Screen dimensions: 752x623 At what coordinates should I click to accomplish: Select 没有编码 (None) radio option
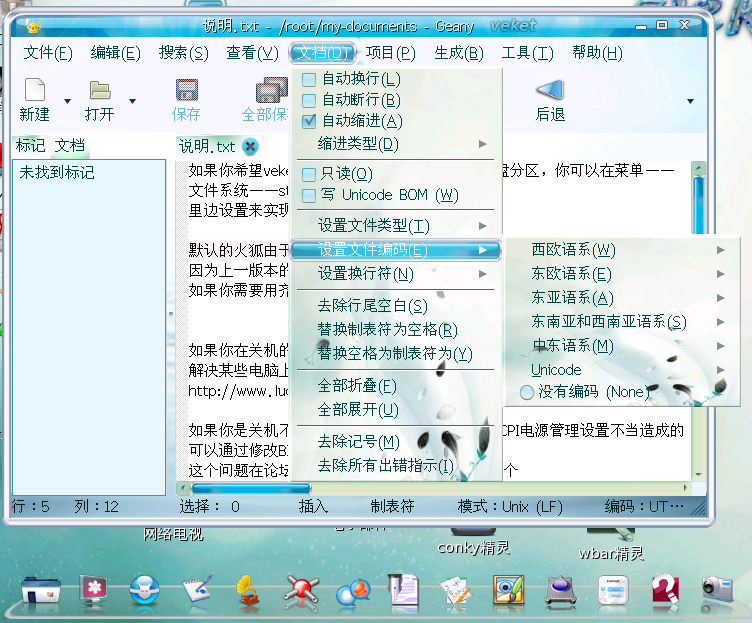pyautogui.click(x=527, y=392)
